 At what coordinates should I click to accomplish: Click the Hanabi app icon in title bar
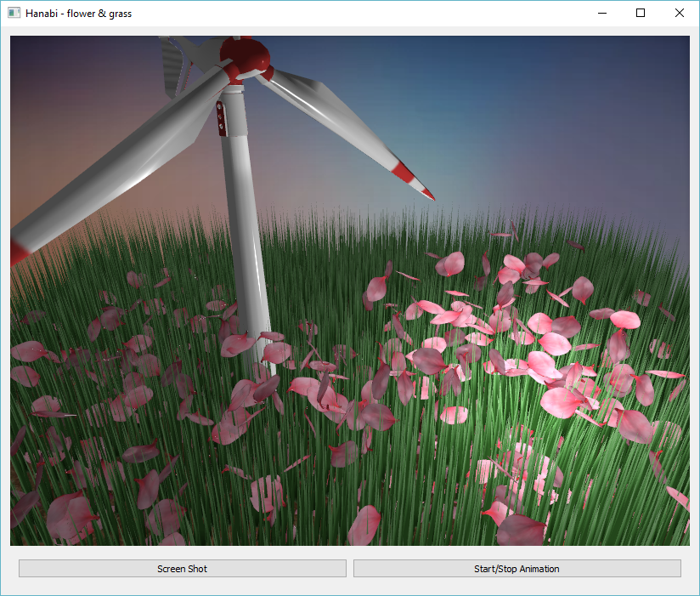point(14,13)
